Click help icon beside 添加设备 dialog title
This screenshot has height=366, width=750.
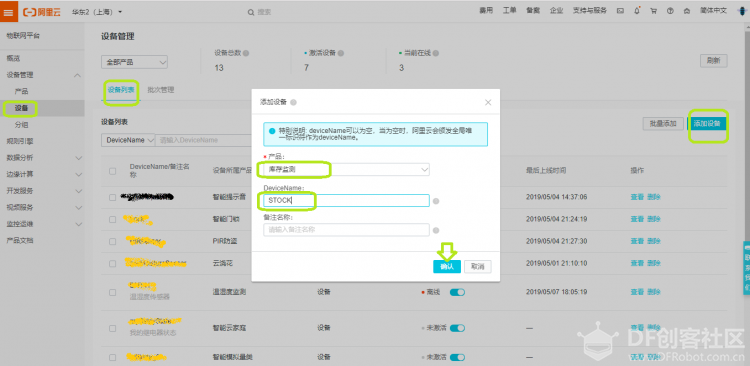(x=293, y=102)
